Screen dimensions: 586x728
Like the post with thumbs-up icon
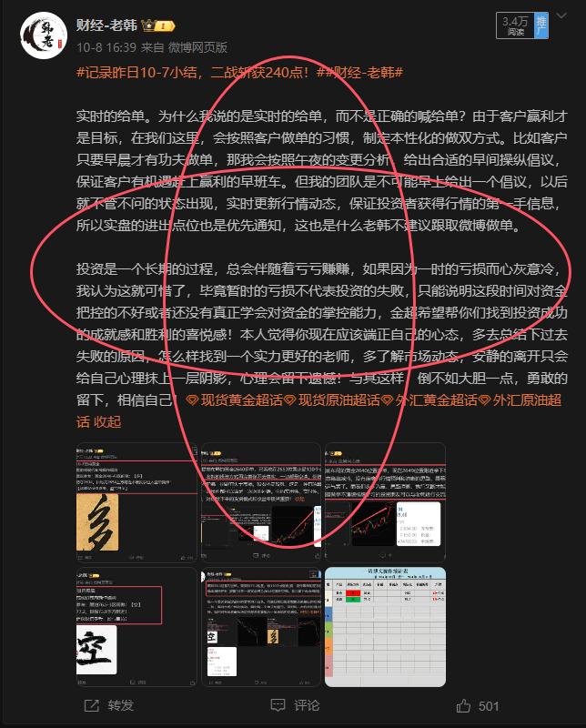tap(463, 706)
